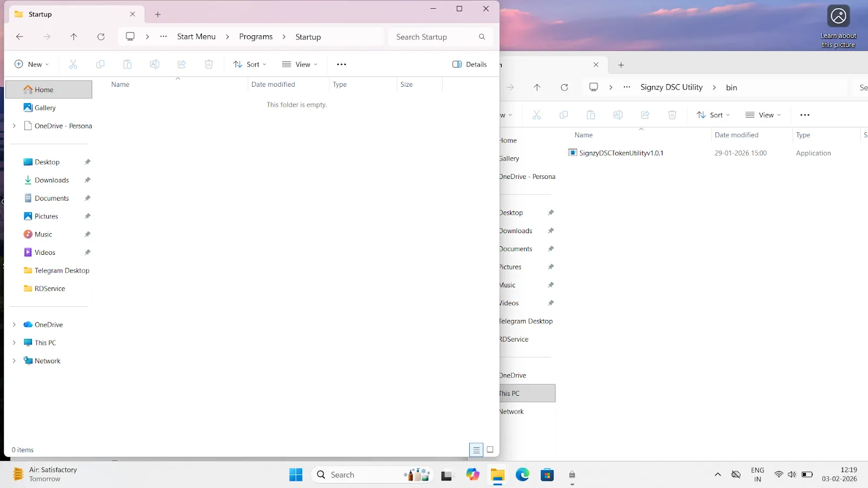Open Microsoft Store from taskbar

coord(547,475)
